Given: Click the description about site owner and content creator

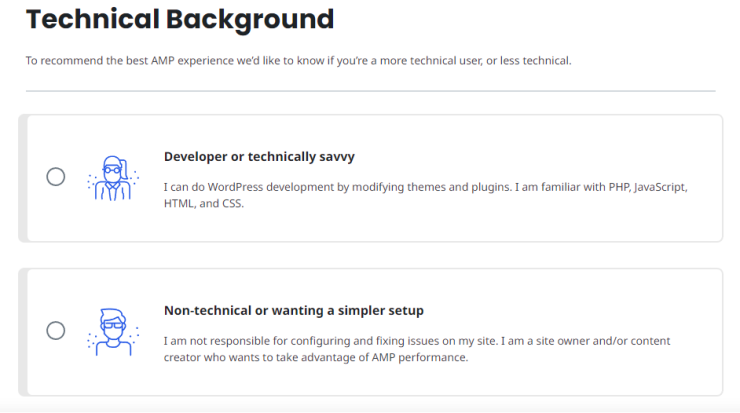Looking at the screenshot, I should 417,349.
